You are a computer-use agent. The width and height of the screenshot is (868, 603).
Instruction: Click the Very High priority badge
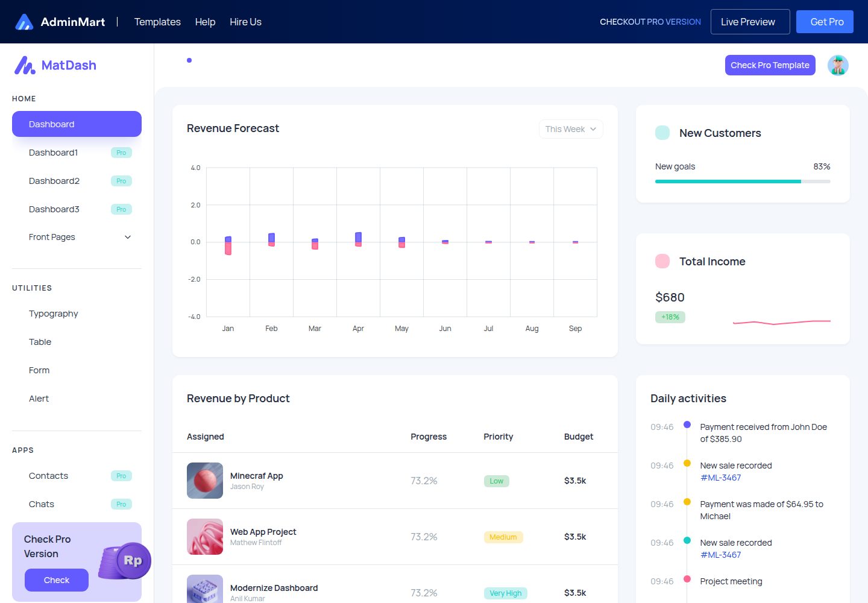tap(506, 593)
